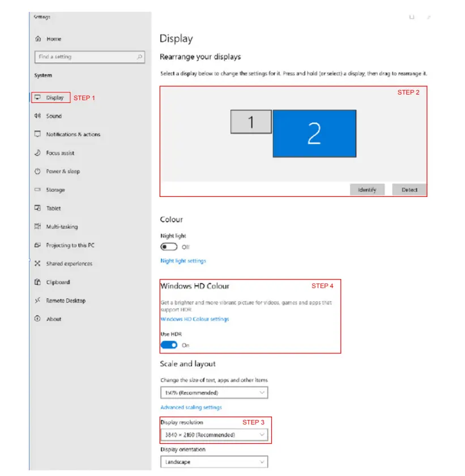Click the Find a setting search box

click(x=89, y=57)
